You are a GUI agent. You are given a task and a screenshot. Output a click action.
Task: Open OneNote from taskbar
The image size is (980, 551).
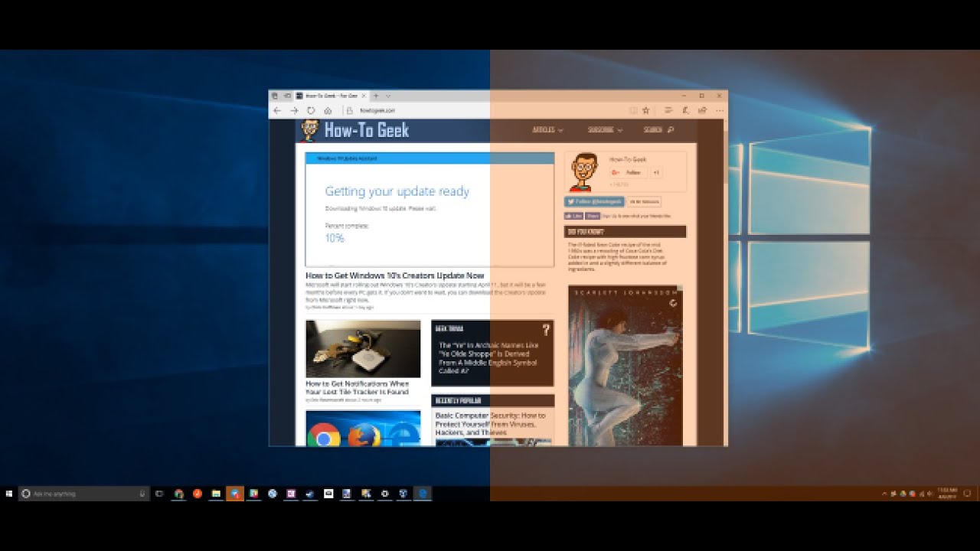pos(291,494)
